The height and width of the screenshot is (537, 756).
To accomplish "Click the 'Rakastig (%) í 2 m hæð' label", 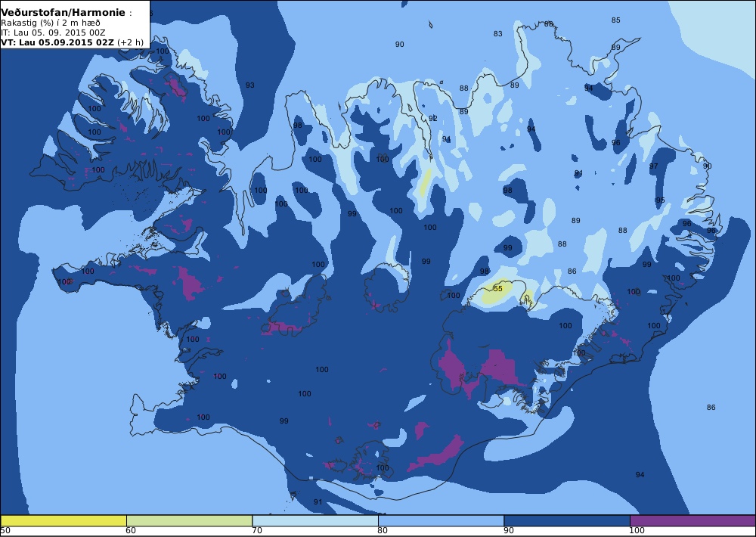I will 51,23.
